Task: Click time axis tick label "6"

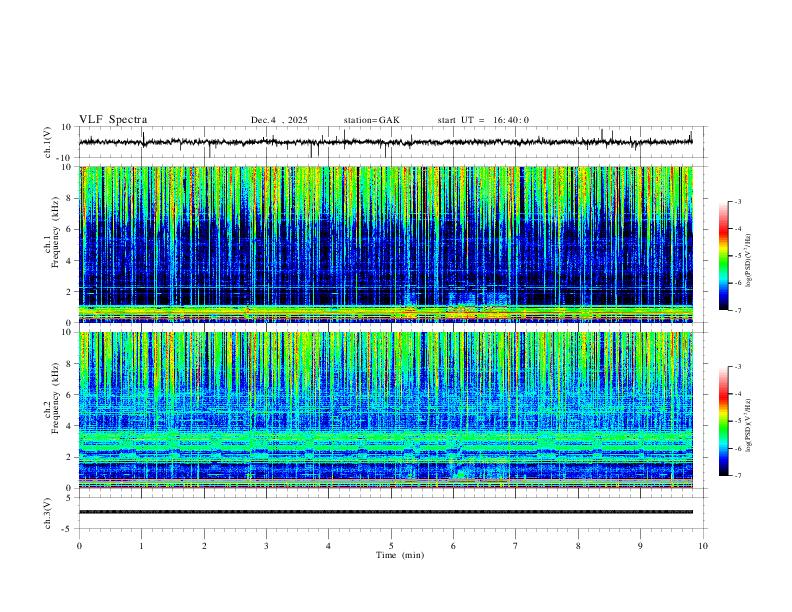Action: pos(453,546)
